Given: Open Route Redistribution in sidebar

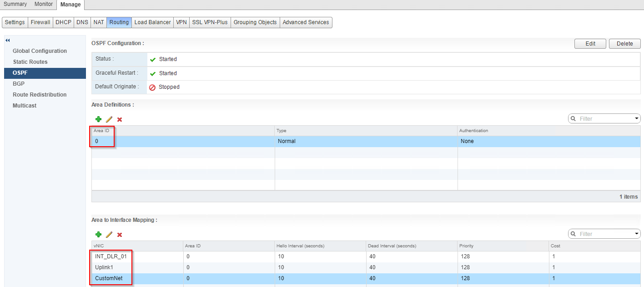Looking at the screenshot, I should [40, 95].
